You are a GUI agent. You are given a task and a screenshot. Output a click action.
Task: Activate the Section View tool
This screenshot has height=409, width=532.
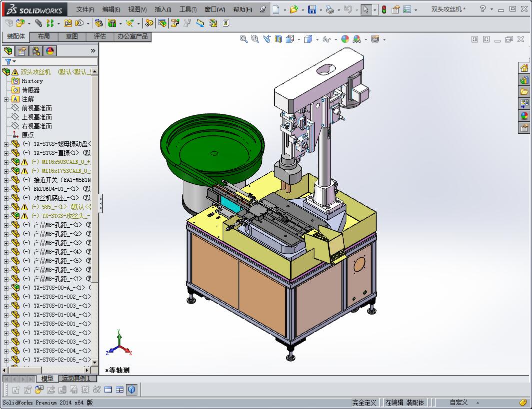278,38
